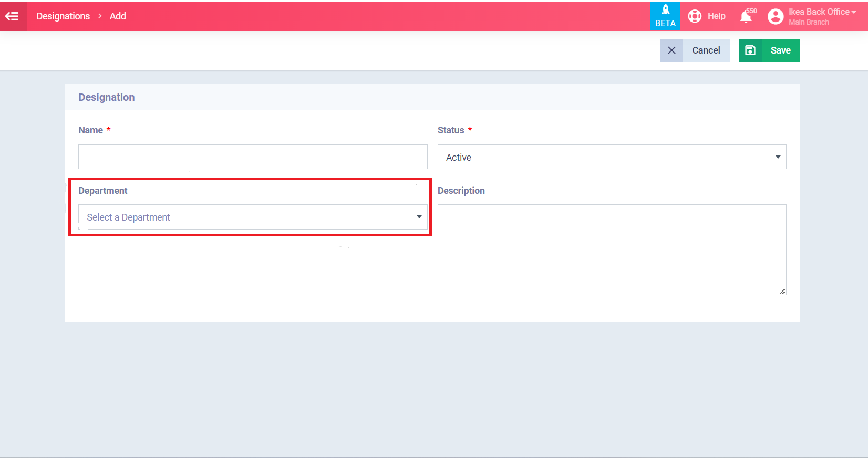The height and width of the screenshot is (458, 868).
Task: Open the BETA rocket icon
Action: (665, 11)
